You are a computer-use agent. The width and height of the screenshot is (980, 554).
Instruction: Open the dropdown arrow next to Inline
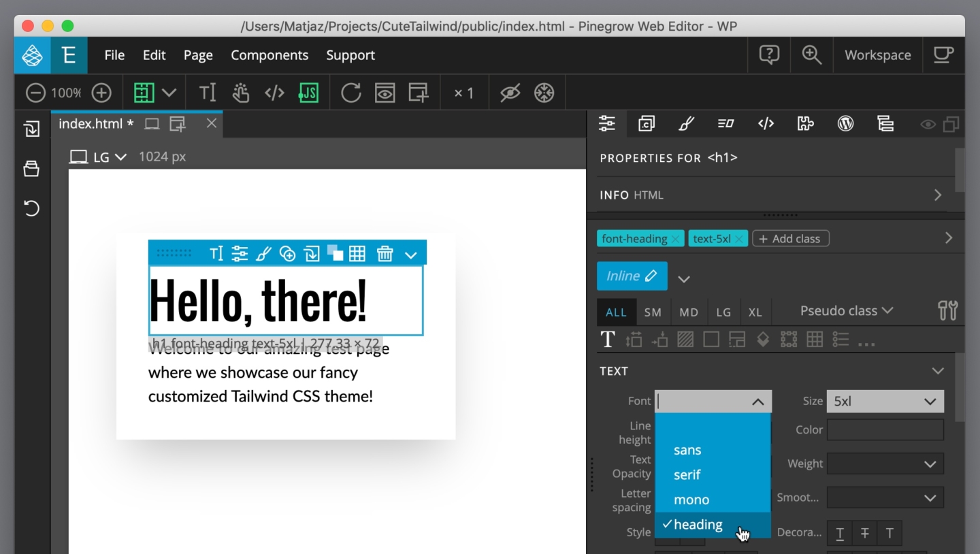click(684, 279)
